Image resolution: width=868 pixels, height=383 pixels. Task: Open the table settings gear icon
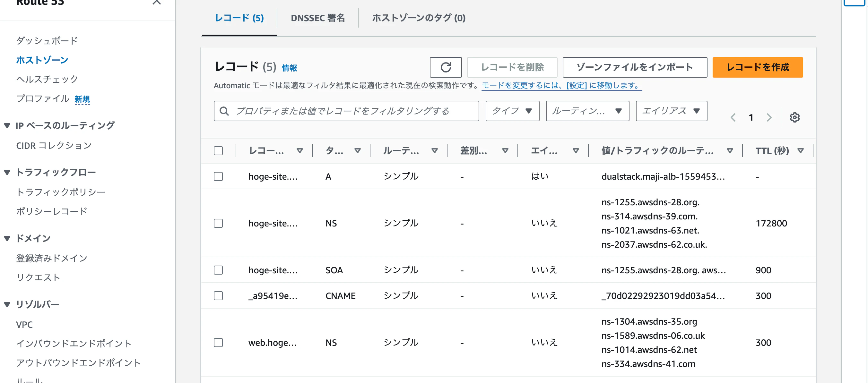[794, 117]
